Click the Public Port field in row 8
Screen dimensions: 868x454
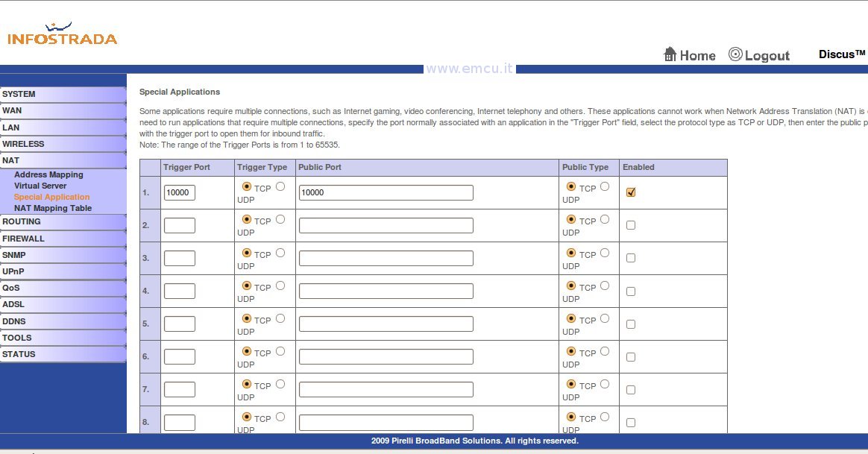point(386,423)
